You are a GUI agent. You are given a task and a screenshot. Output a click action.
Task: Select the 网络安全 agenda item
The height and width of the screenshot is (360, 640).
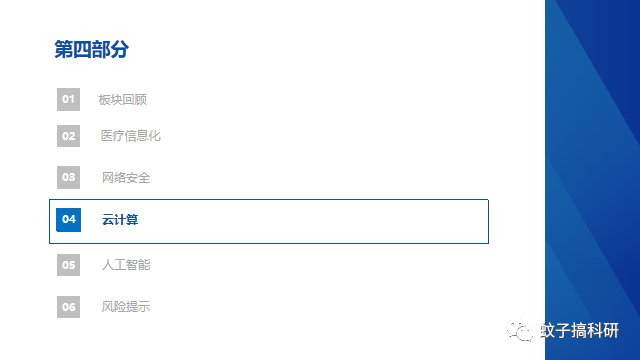coord(126,178)
